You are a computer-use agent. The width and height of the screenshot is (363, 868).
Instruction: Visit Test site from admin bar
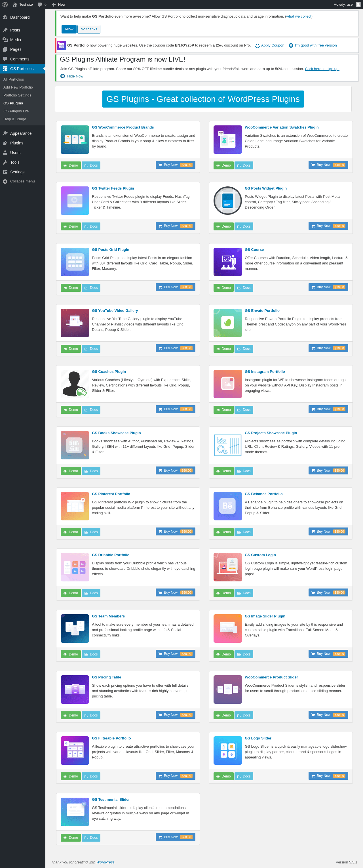click(x=23, y=5)
